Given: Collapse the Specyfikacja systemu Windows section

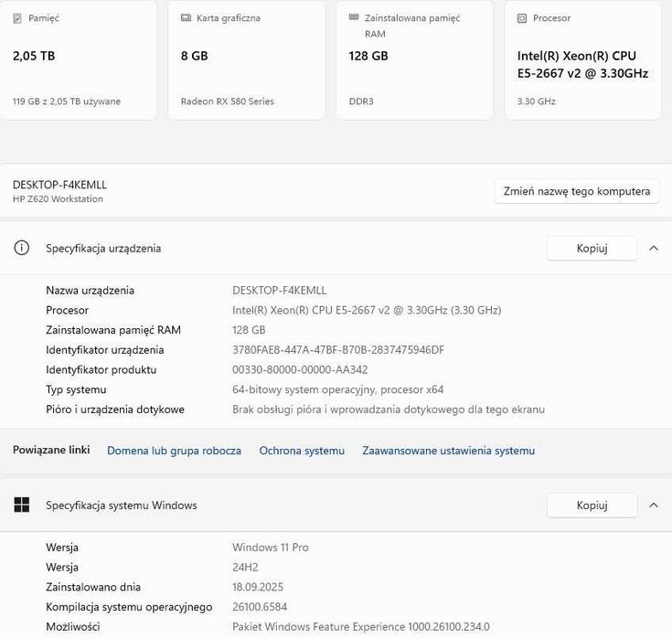Looking at the screenshot, I should 653,505.
